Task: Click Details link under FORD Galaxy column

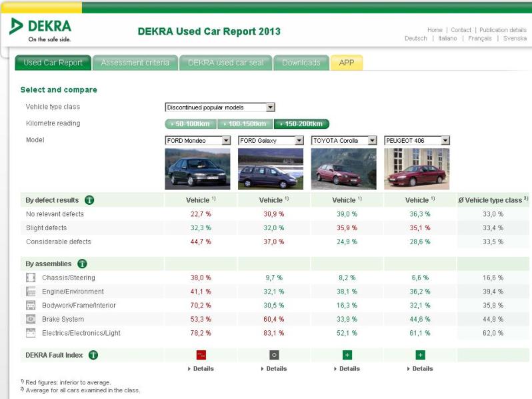Action: coord(274,369)
